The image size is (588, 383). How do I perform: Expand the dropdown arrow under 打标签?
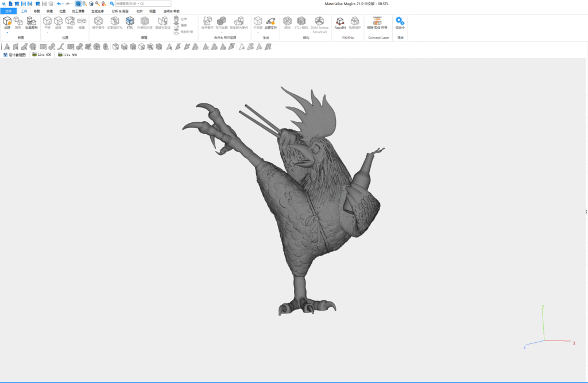pyautogui.click(x=258, y=32)
